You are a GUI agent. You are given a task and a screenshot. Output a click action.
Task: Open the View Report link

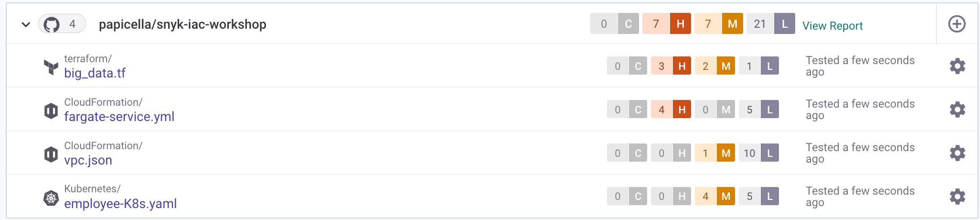click(x=832, y=26)
